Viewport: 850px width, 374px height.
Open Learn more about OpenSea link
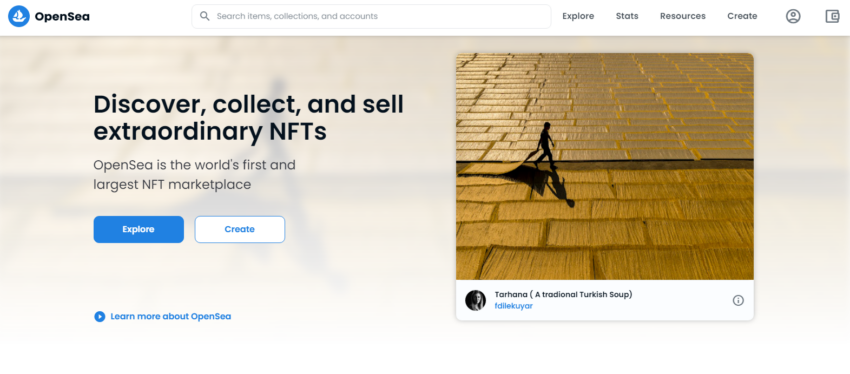pos(171,317)
